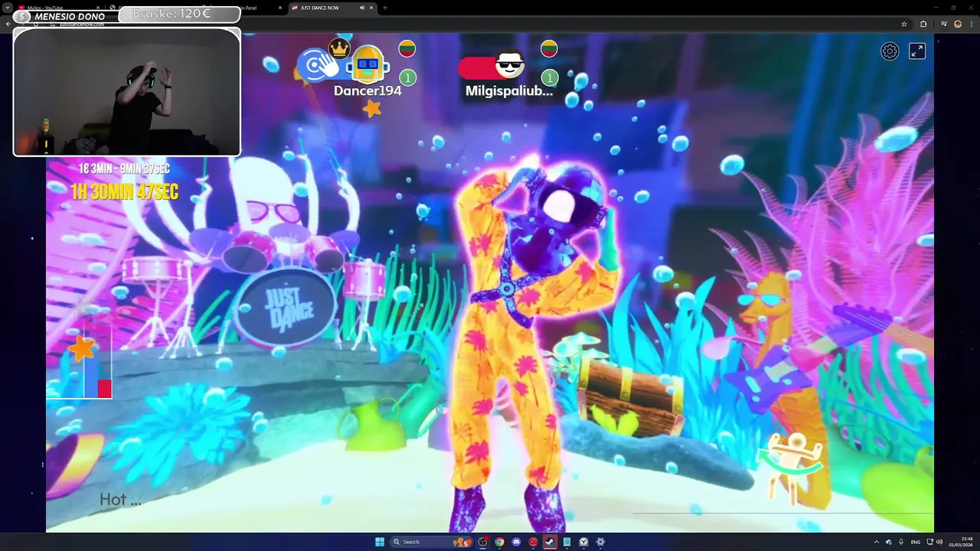Open the gear app in taskbar
This screenshot has width=980, height=551.
pyautogui.click(x=600, y=542)
